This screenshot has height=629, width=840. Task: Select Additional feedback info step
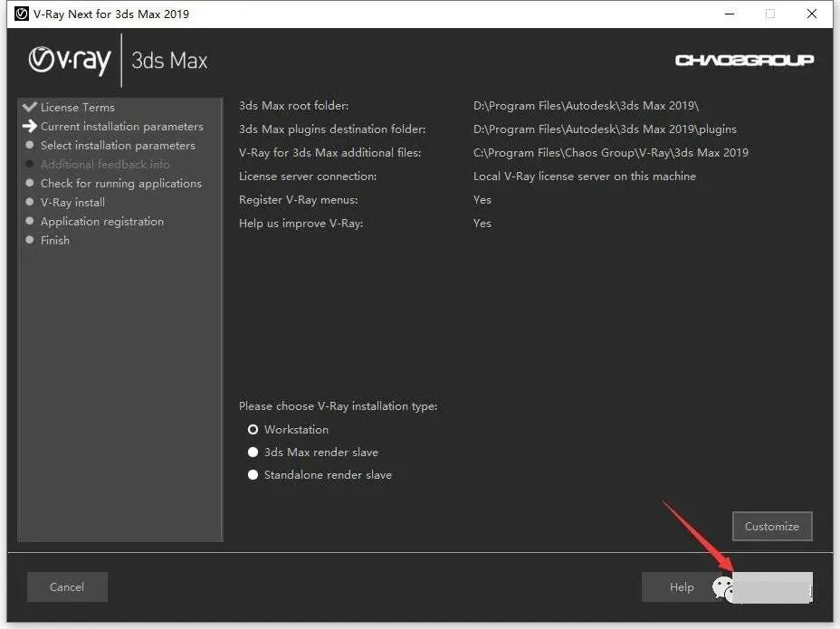click(105, 165)
